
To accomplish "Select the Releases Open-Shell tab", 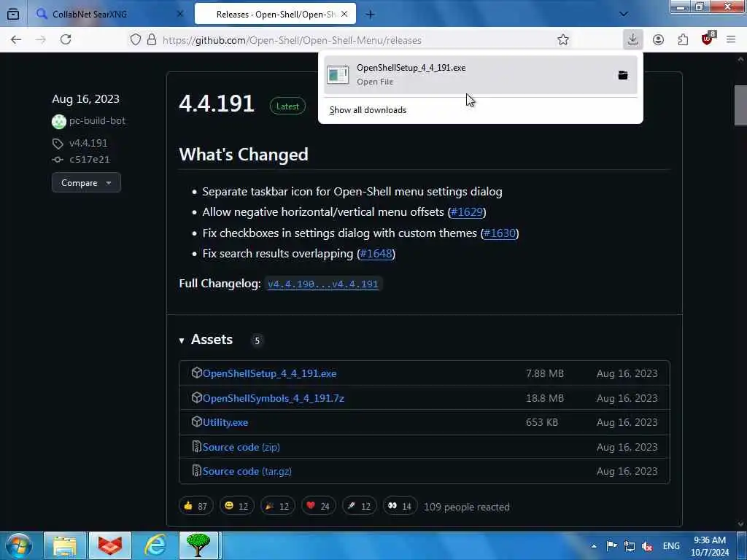I will (275, 14).
